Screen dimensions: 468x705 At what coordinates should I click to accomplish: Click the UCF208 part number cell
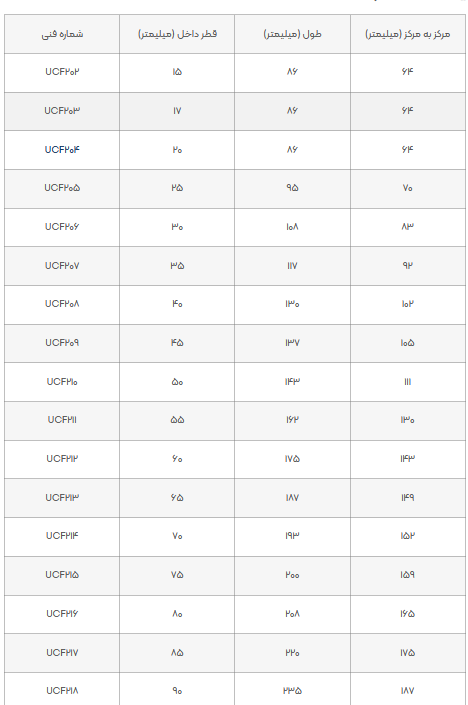(x=62, y=304)
